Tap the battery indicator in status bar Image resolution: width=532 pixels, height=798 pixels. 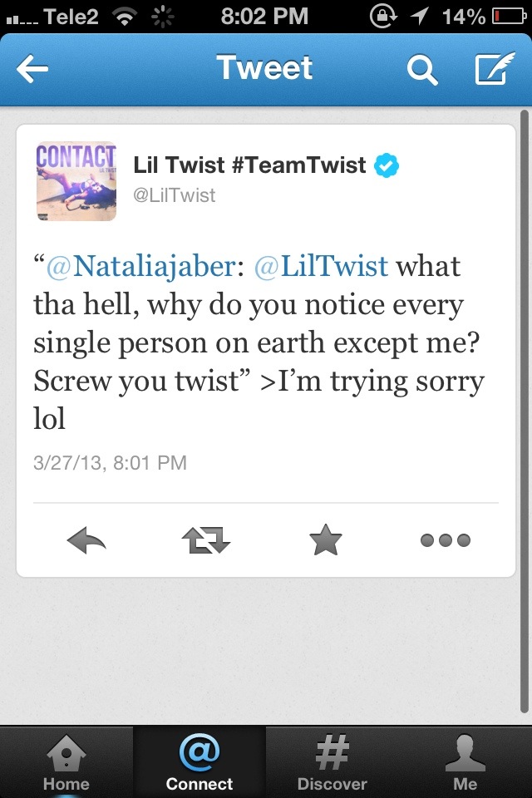click(509, 17)
